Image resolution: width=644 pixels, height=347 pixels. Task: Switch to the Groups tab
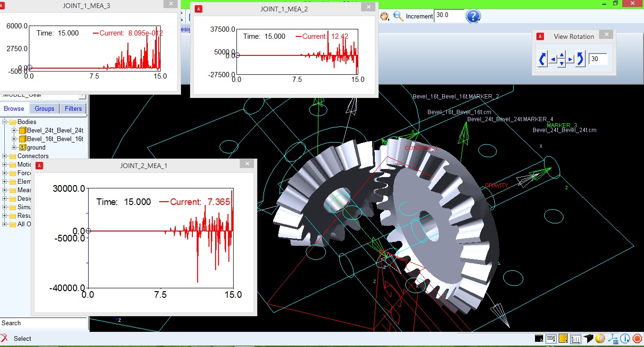point(45,108)
